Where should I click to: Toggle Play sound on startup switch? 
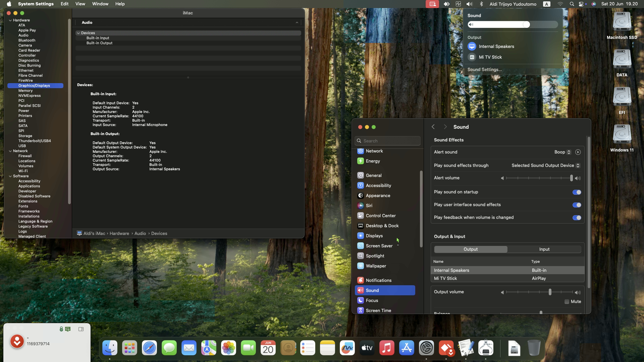click(577, 192)
